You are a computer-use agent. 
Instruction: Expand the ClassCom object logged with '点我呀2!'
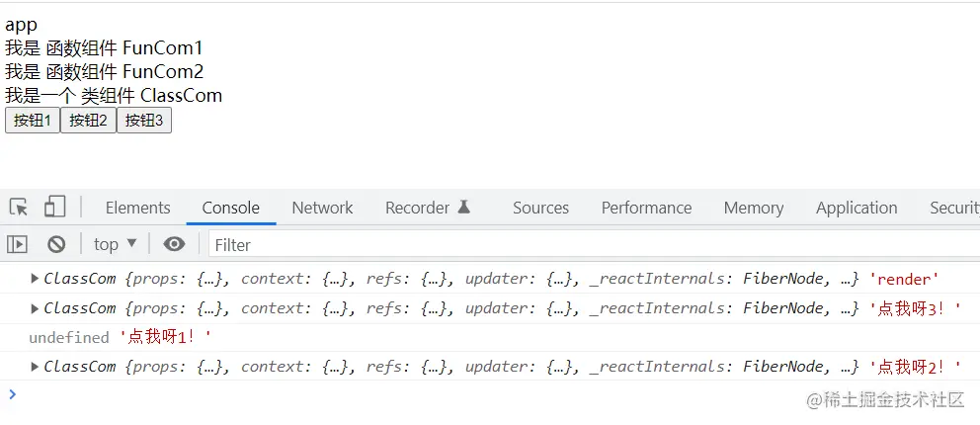(x=36, y=367)
